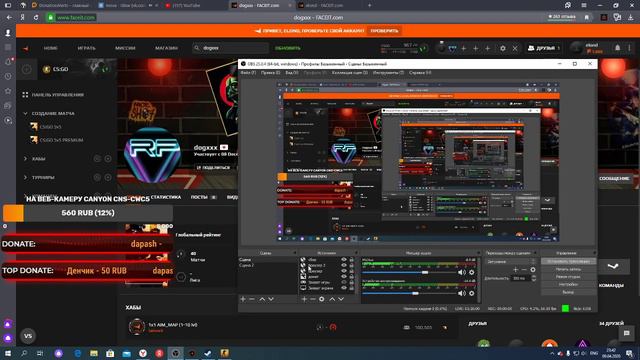Move the selected source up in OBS
The image size is (640, 360).
click(x=332, y=299)
